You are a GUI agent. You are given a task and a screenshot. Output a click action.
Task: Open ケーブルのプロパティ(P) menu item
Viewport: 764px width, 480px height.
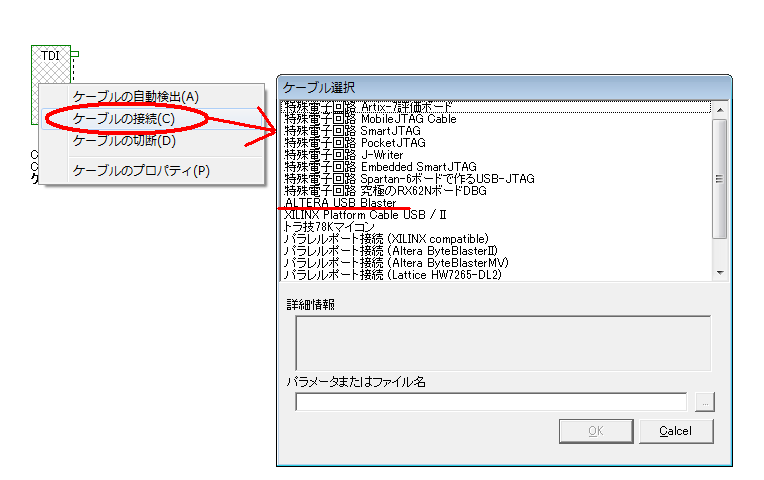click(141, 171)
